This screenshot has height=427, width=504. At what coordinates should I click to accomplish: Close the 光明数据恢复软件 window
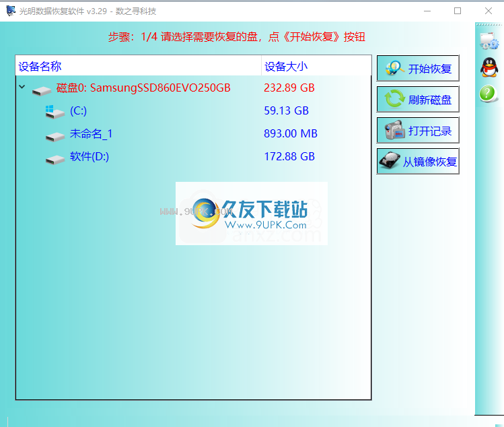[489, 11]
